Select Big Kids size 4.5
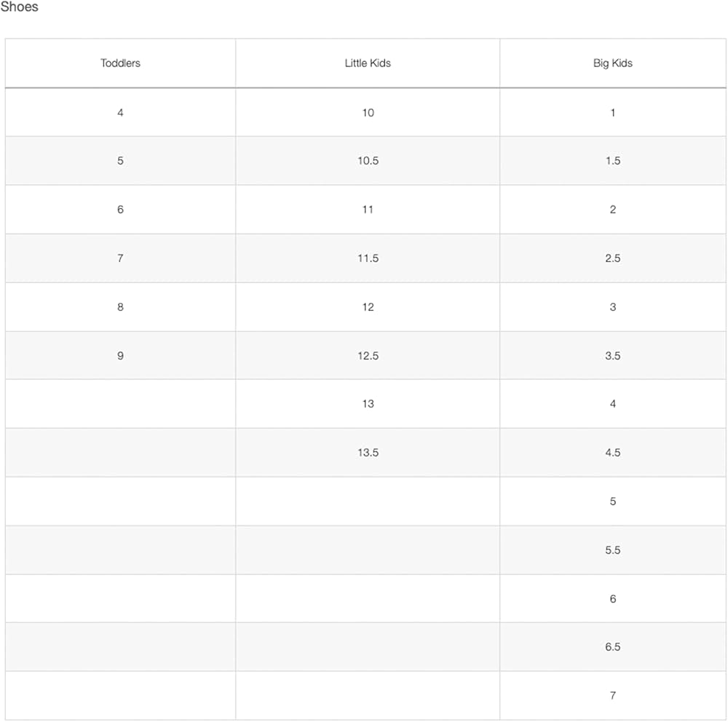This screenshot has height=722, width=728. click(612, 453)
